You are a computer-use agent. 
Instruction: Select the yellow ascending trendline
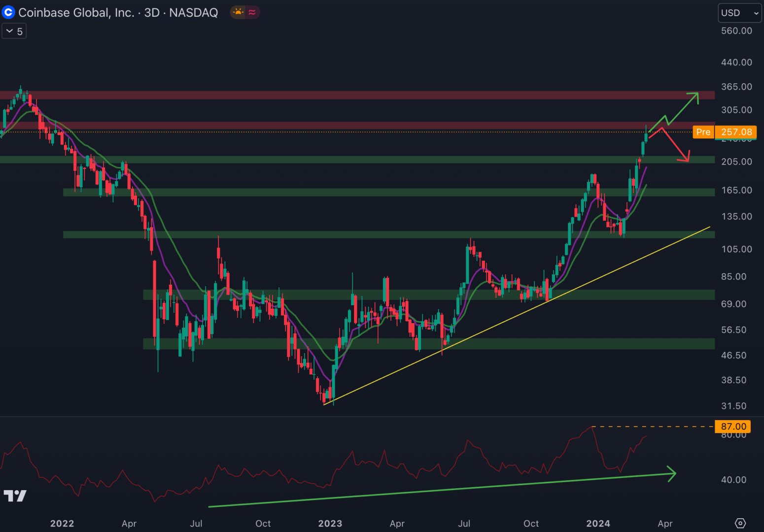pyautogui.click(x=518, y=316)
